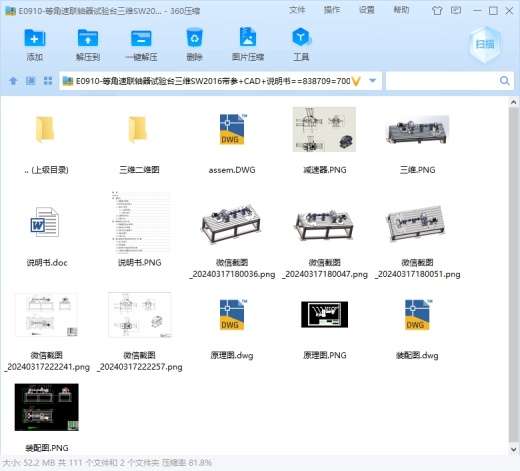Click the 解压到 (Extract to) icon
The height and width of the screenshot is (471, 520).
click(88, 38)
